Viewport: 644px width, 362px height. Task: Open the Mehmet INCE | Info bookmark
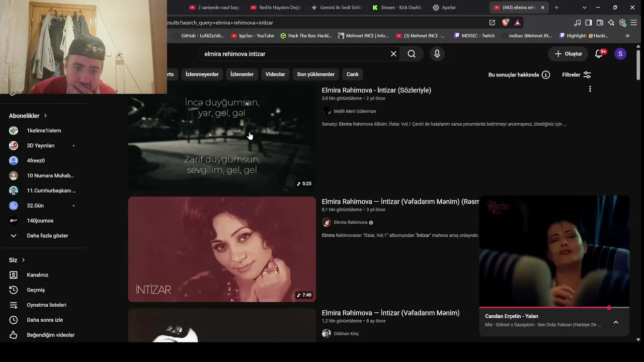(363, 36)
